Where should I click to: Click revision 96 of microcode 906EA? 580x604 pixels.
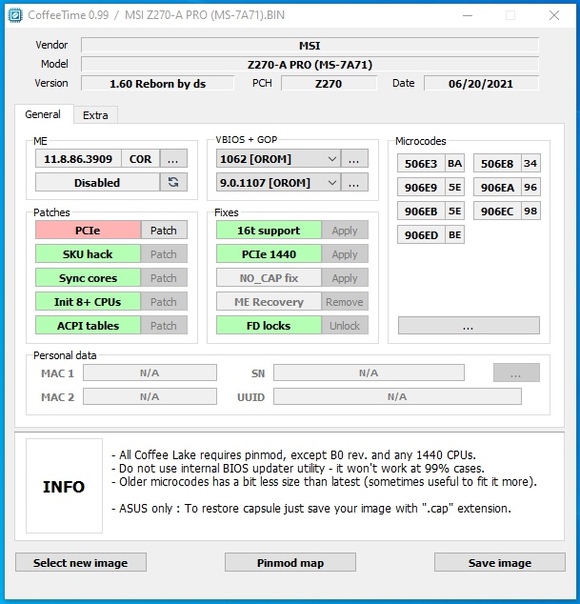pyautogui.click(x=531, y=188)
